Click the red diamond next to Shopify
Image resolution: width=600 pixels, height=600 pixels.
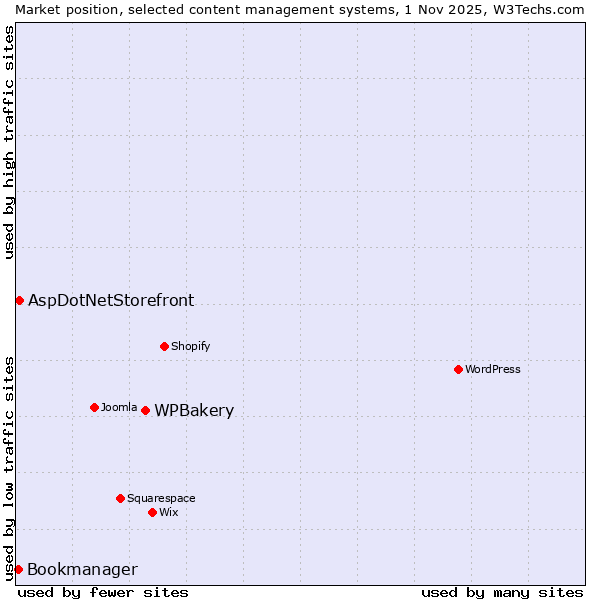tap(164, 346)
